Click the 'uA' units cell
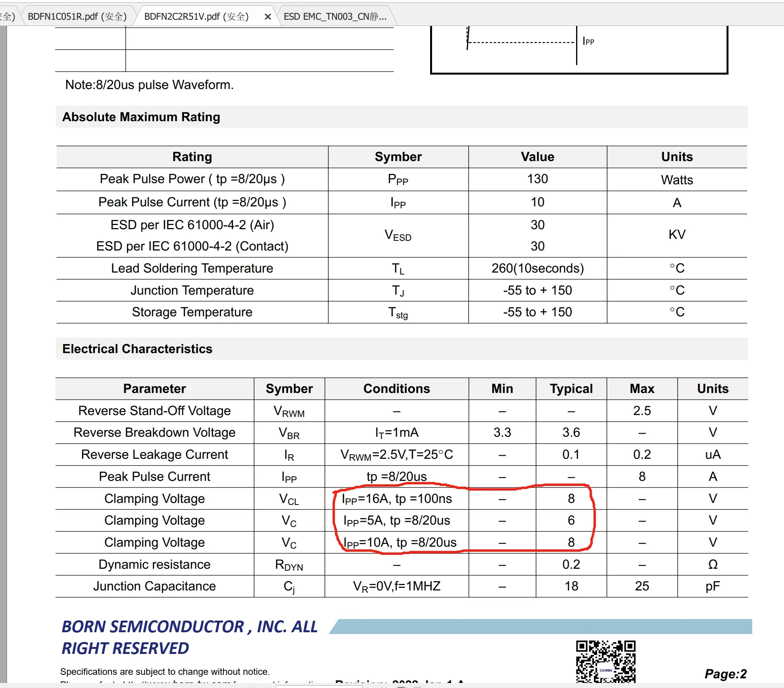Viewport: 784px width, 688px height. click(x=713, y=455)
